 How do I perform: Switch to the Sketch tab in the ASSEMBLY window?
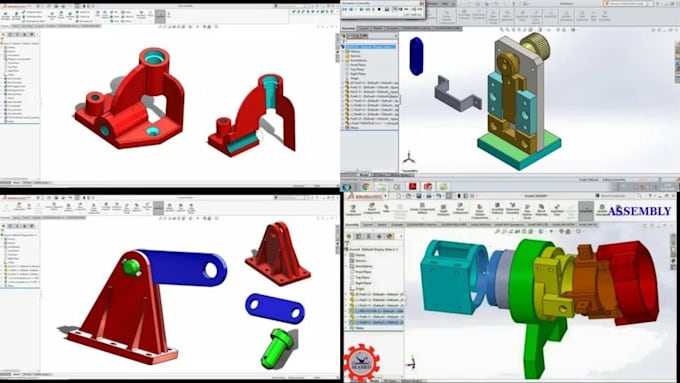(x=382, y=225)
